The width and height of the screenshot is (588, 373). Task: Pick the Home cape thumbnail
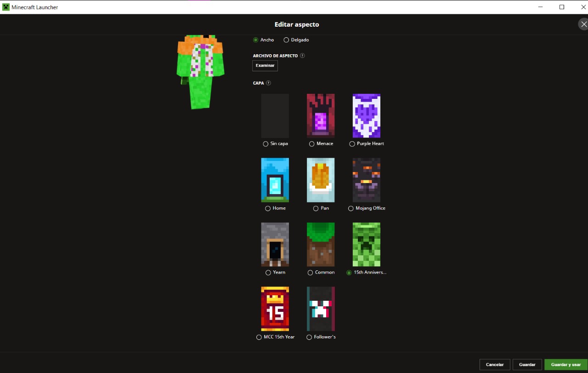coord(275,180)
